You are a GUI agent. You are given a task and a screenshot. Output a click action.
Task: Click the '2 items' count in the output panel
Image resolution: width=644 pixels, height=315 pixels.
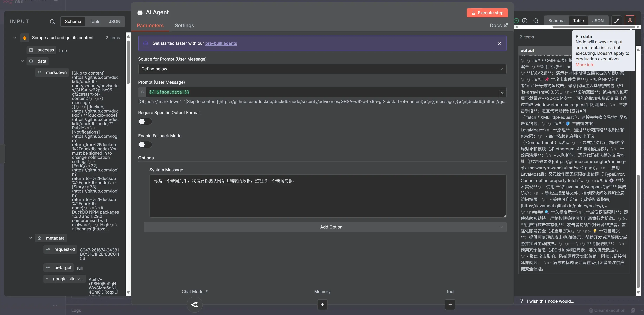tap(527, 37)
